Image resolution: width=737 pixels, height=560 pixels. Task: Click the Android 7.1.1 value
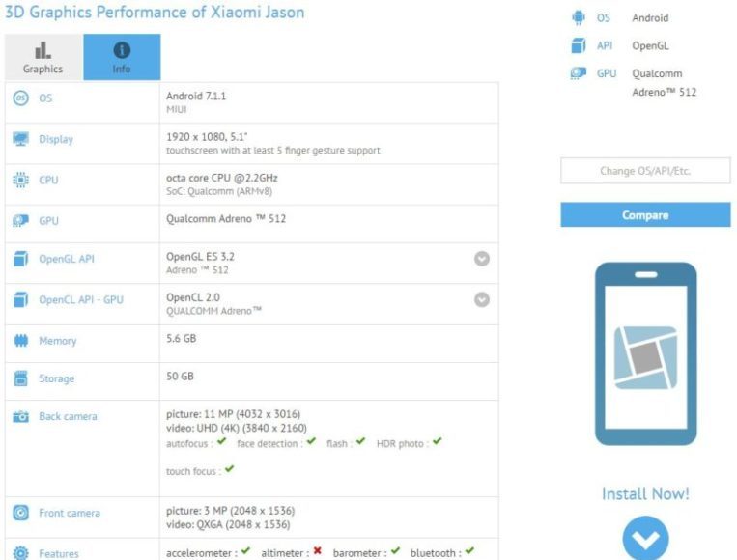(x=196, y=96)
